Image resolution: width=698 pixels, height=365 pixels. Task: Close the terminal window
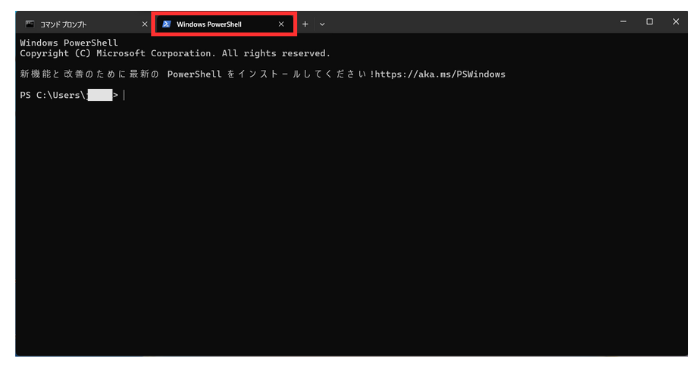[x=676, y=21]
